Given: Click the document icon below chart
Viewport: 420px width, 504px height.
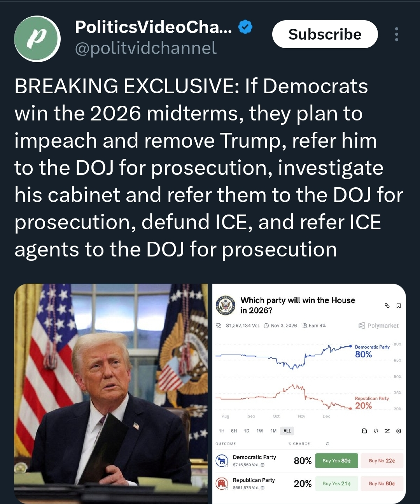Looking at the screenshot, I should 364,431.
